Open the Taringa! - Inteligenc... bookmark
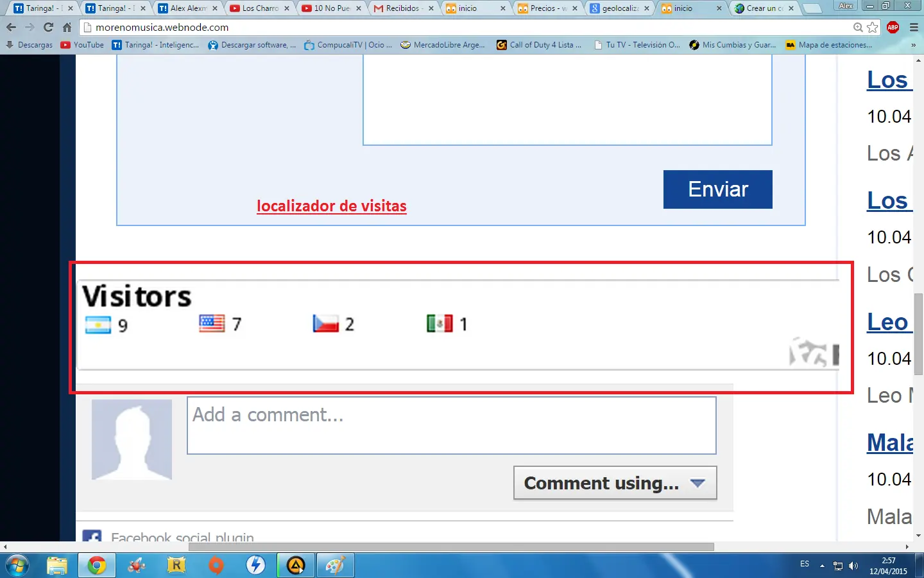 (x=155, y=45)
